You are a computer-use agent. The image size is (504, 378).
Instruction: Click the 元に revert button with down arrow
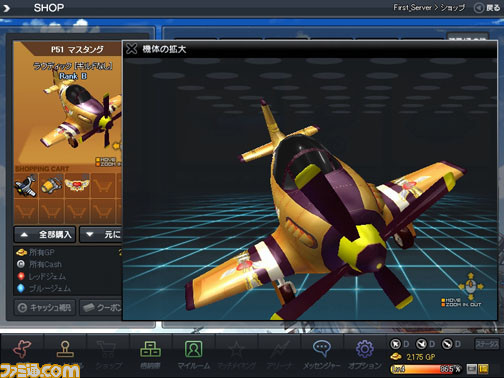click(x=101, y=235)
